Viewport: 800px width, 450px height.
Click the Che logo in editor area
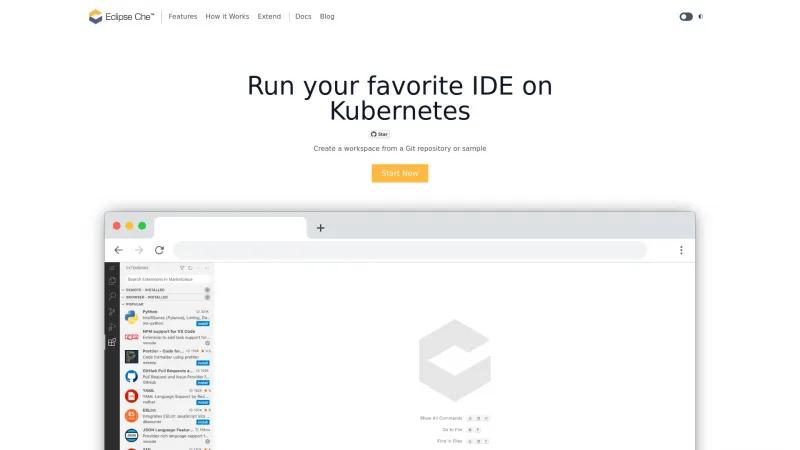[455, 361]
